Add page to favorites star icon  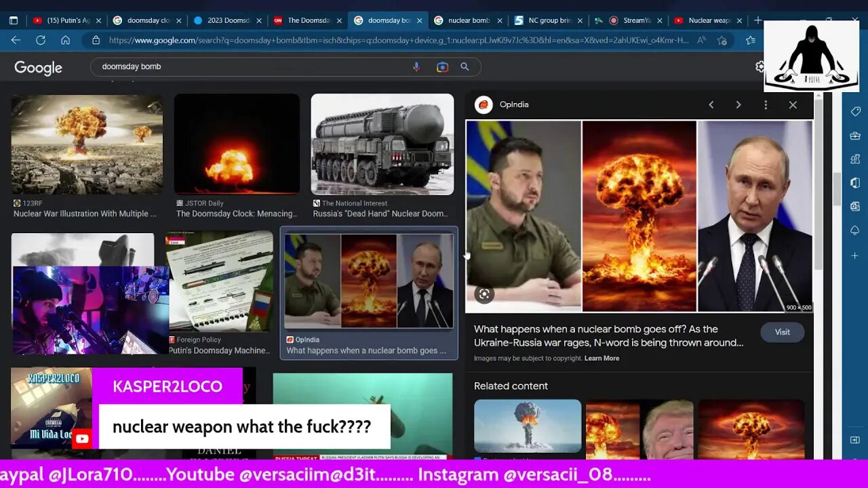coord(722,40)
